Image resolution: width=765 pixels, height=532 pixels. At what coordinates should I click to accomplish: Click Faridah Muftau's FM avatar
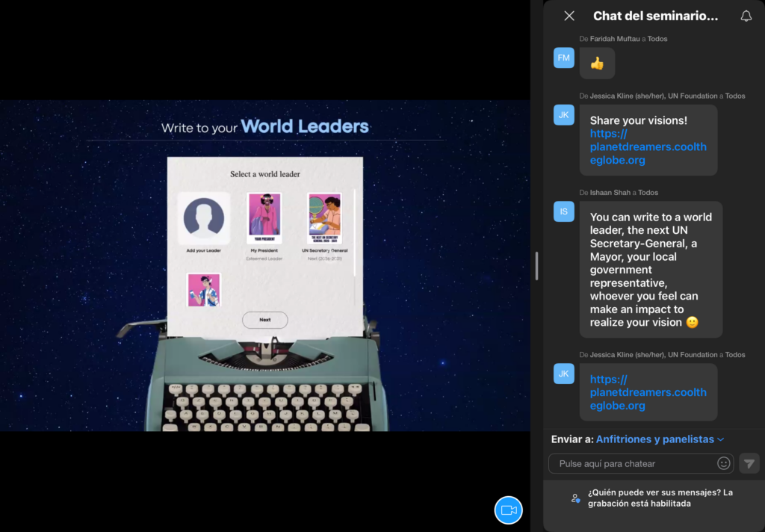[x=563, y=58]
